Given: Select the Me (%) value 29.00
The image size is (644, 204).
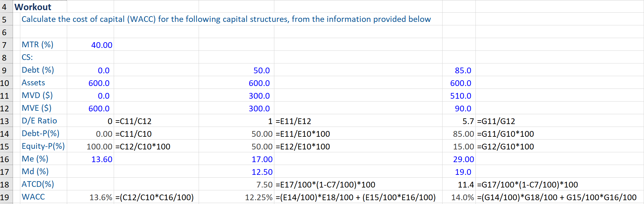Looking at the screenshot, I should [x=463, y=159].
